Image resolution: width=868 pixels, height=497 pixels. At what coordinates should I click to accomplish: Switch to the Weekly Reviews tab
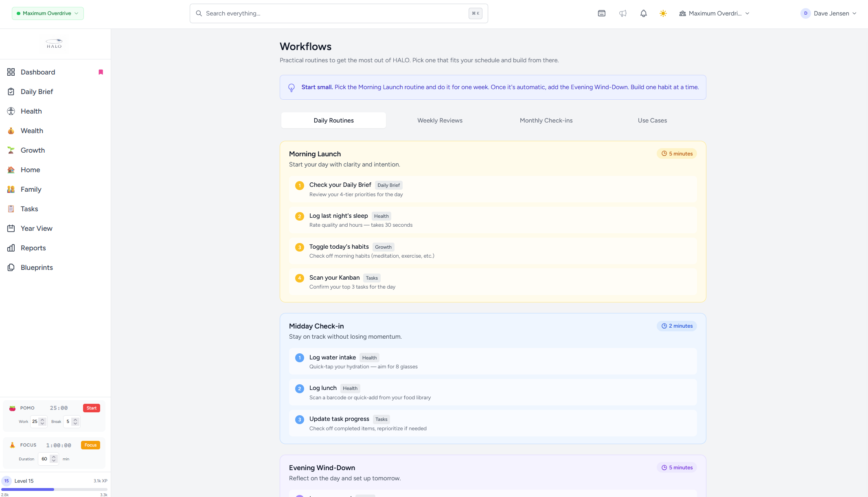[x=440, y=120]
